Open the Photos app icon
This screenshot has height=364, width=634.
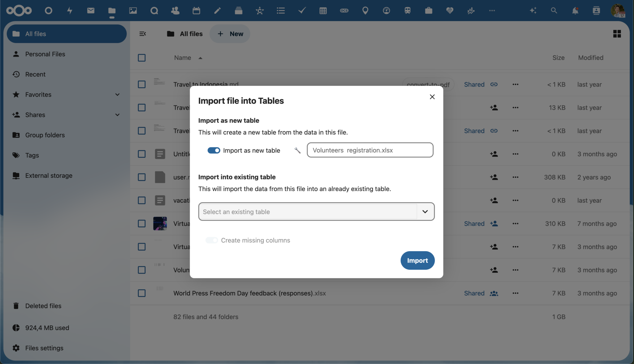tap(133, 10)
